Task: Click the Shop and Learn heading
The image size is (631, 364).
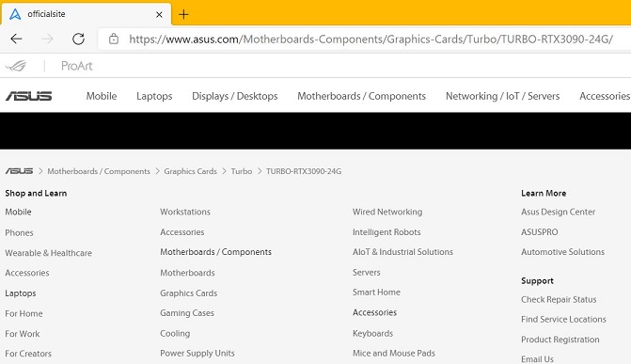Action: (x=36, y=193)
